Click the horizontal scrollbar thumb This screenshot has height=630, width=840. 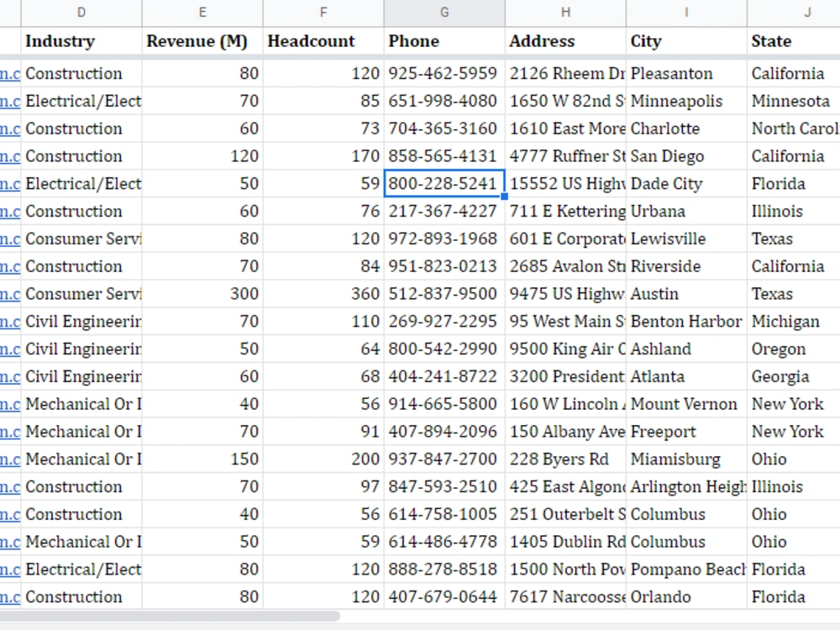(x=170, y=616)
